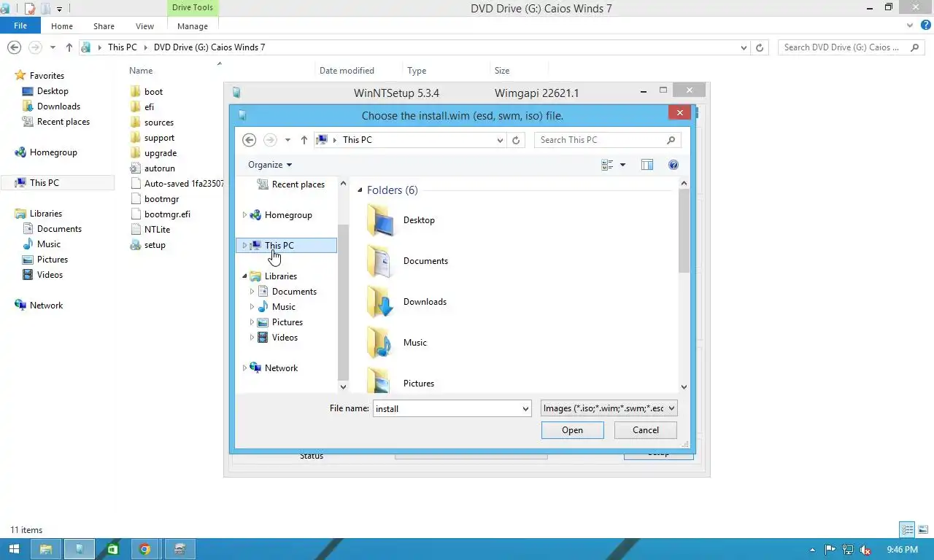Viewport: 934px width, 560px height.
Task: Collapse Libraries node in dialog tree
Action: pos(244,276)
